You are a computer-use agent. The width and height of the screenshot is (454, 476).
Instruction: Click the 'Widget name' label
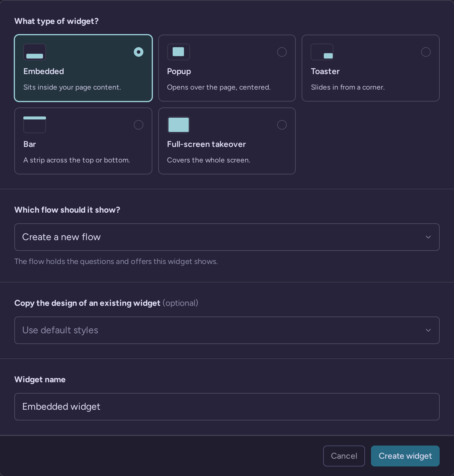[x=40, y=380]
